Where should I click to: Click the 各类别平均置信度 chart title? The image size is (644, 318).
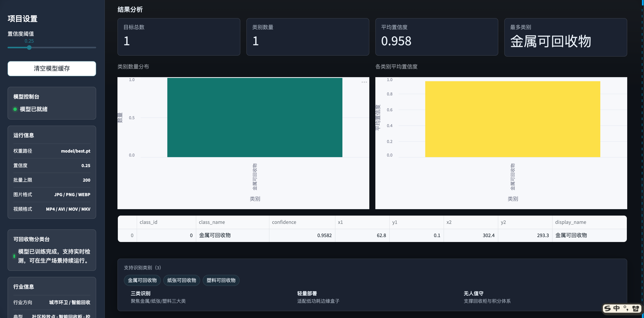[x=396, y=67]
